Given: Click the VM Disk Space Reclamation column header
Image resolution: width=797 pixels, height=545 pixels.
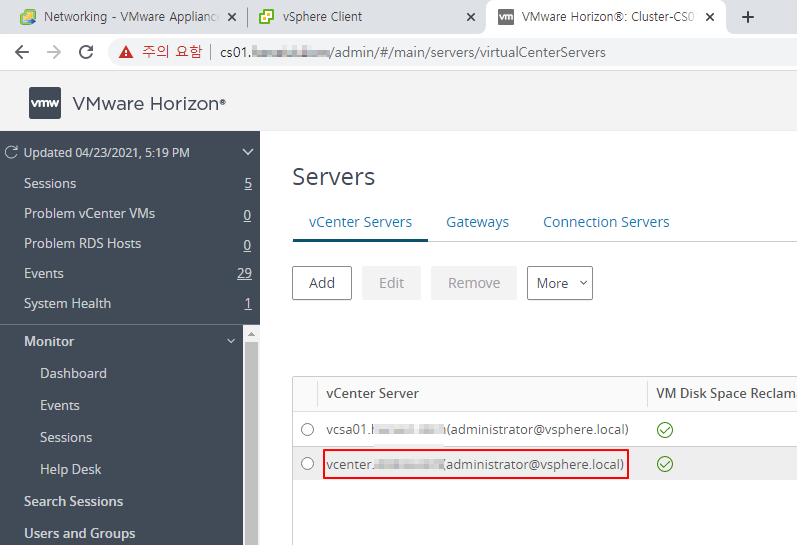Looking at the screenshot, I should (726, 393).
